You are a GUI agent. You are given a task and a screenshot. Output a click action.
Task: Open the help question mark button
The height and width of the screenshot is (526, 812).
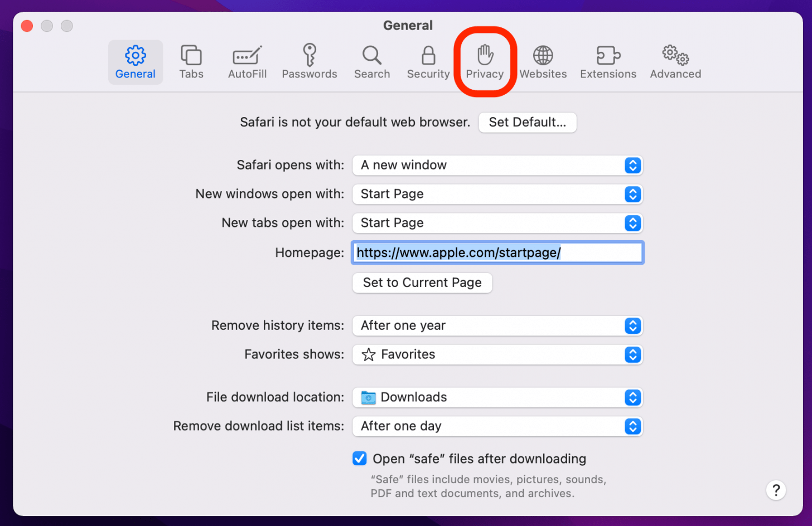pos(776,490)
